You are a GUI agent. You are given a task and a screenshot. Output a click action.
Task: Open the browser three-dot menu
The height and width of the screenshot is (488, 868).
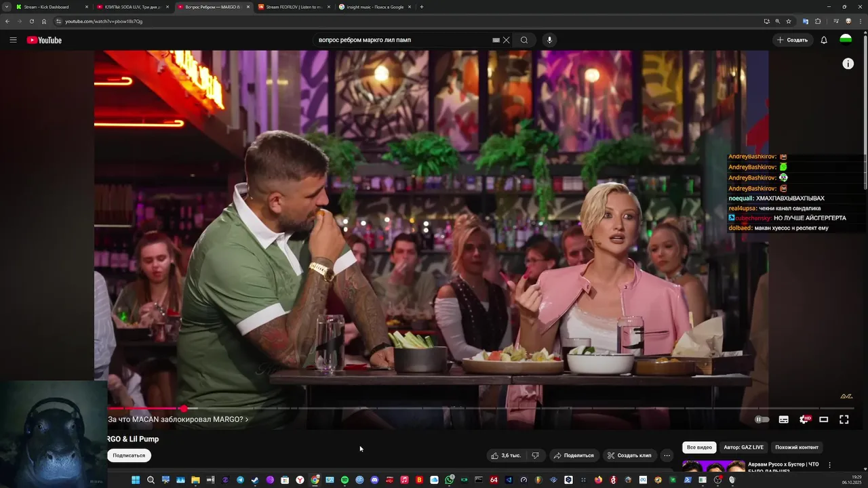pyautogui.click(x=861, y=21)
